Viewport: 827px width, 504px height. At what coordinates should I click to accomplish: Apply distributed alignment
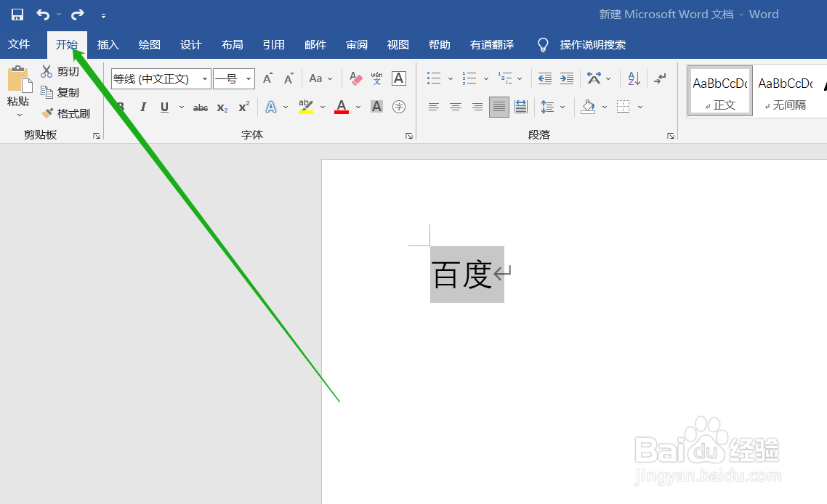click(521, 107)
